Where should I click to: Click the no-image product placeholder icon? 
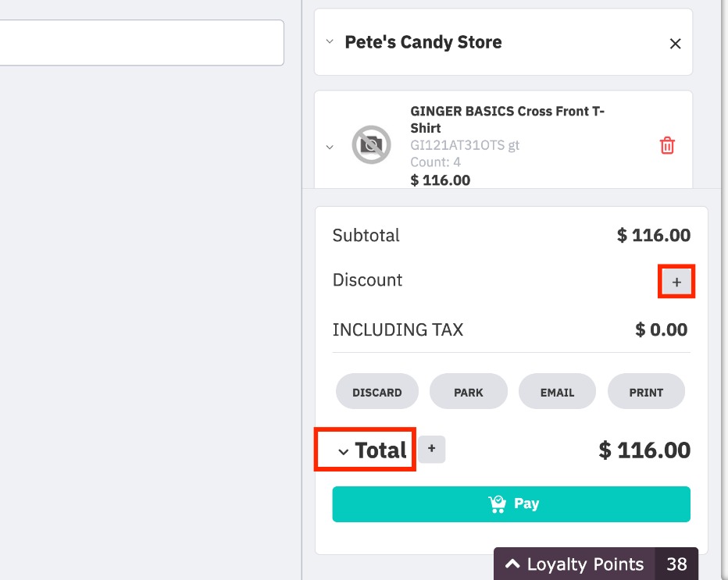tap(371, 144)
